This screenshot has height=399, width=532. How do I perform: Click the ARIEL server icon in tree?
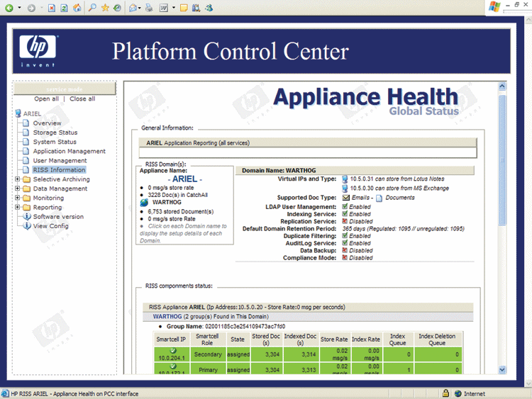point(18,113)
